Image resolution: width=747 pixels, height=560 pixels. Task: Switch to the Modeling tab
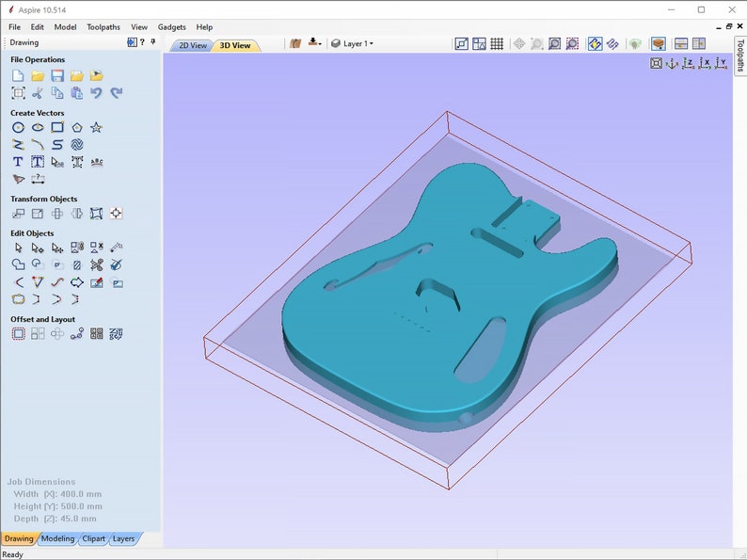click(x=57, y=538)
